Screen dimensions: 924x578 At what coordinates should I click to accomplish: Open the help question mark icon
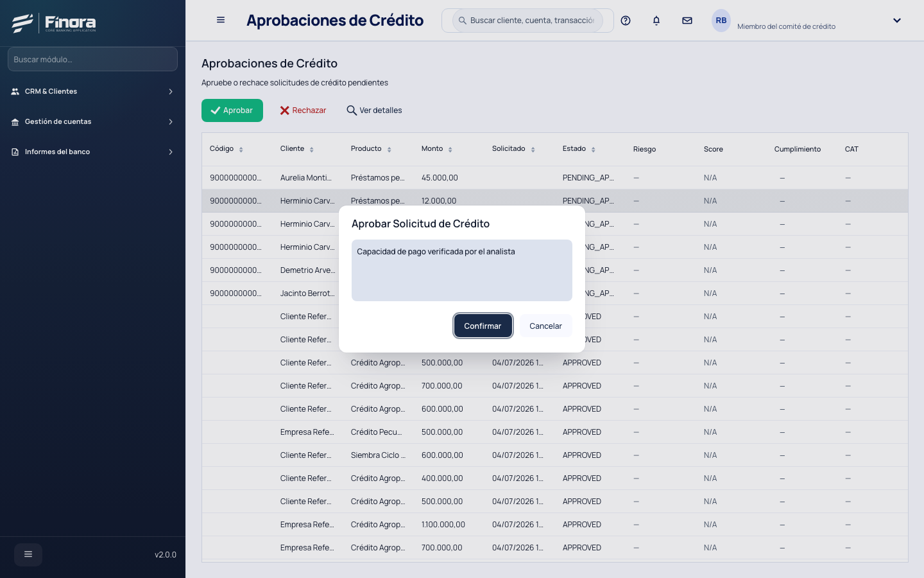pyautogui.click(x=626, y=21)
